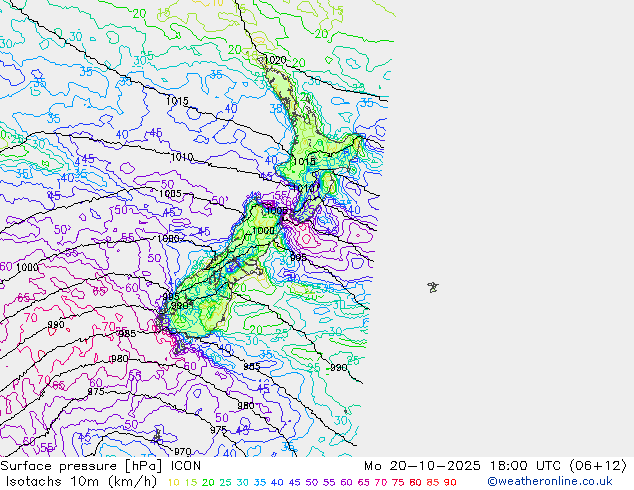The image size is (634, 490).
Task: Click the small island beside the 970 isobar label
Action: [158, 435]
